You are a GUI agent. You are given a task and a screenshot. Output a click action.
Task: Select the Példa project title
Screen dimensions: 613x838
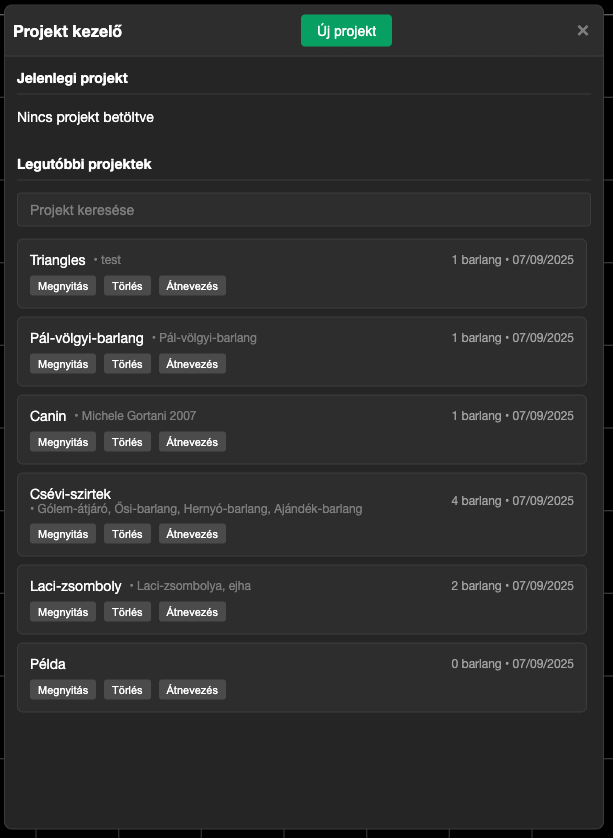(x=48, y=664)
